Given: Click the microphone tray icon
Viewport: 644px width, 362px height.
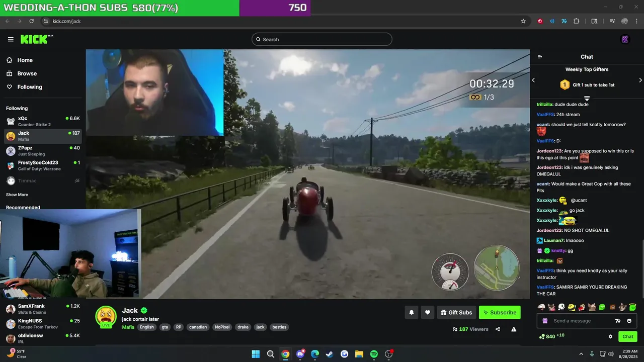Looking at the screenshot, I should coord(592,354).
